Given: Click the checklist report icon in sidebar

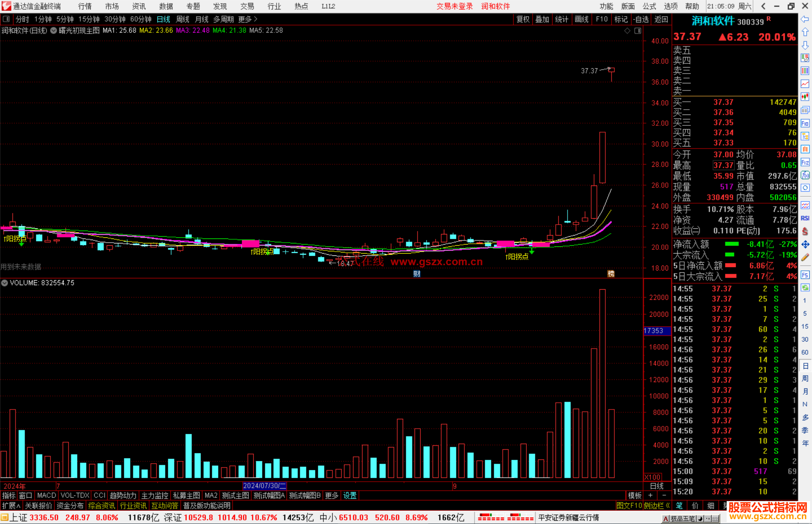Looking at the screenshot, I should 805,58.
